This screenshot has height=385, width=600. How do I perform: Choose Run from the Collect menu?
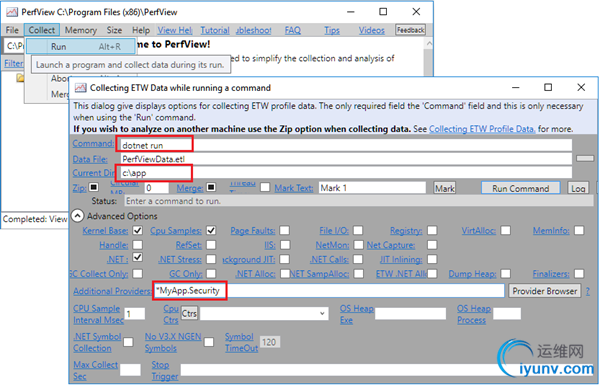click(x=81, y=46)
